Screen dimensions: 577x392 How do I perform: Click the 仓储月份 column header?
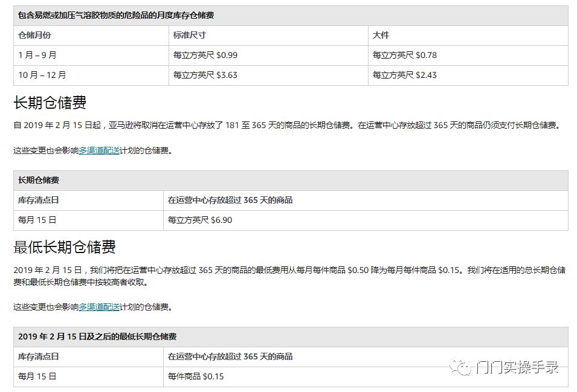pyautogui.click(x=34, y=35)
